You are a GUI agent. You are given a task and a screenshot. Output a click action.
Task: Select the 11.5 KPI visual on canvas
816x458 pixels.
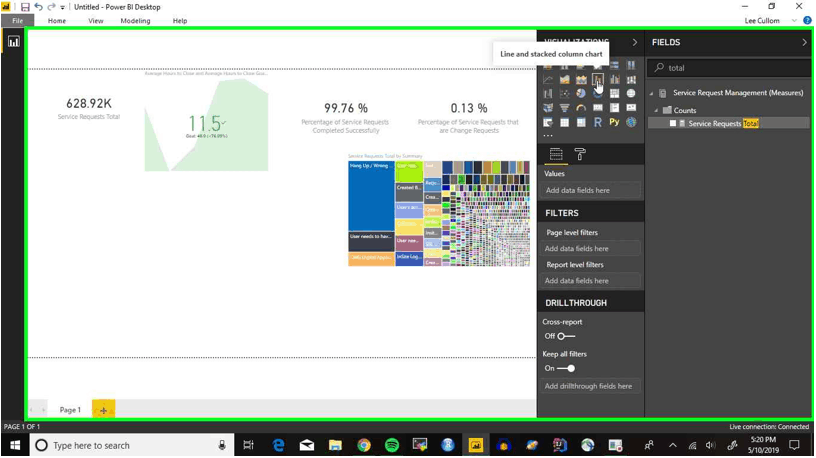[x=206, y=122]
